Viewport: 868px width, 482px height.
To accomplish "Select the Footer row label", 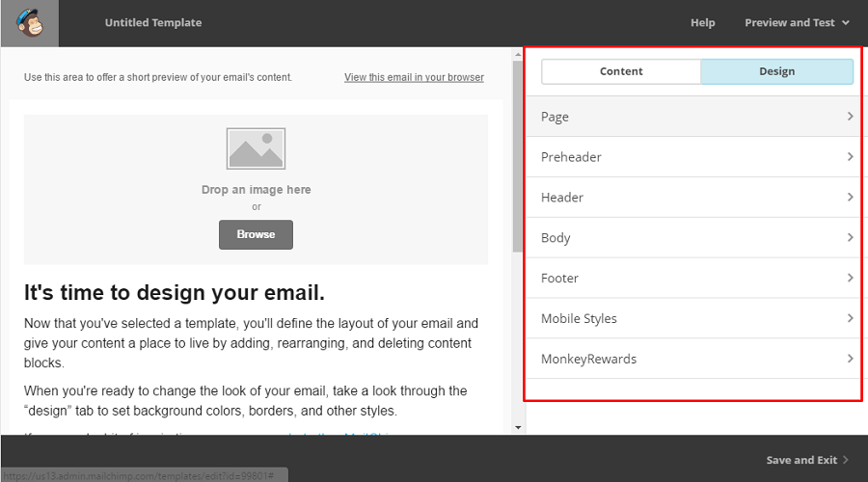I will 559,279.
